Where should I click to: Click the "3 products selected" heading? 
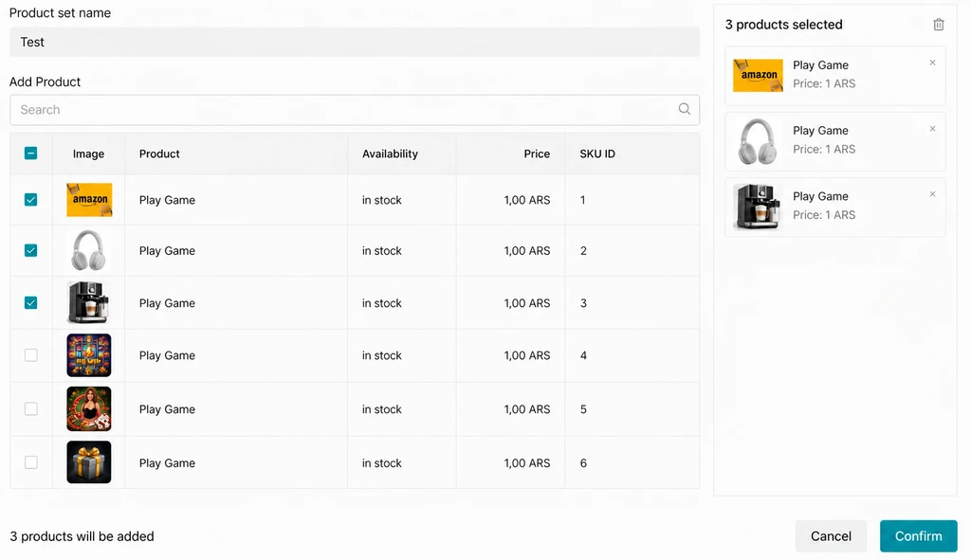pyautogui.click(x=784, y=25)
